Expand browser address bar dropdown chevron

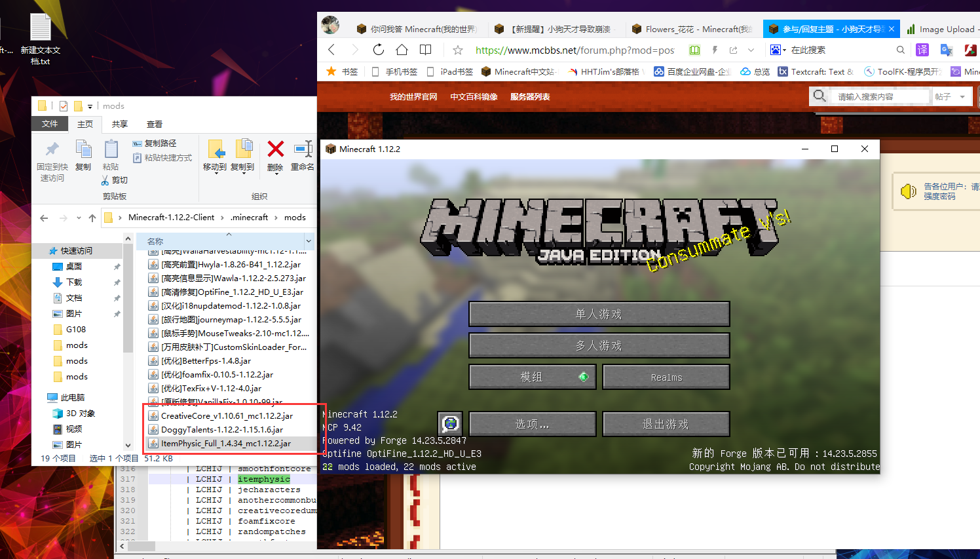pyautogui.click(x=751, y=50)
